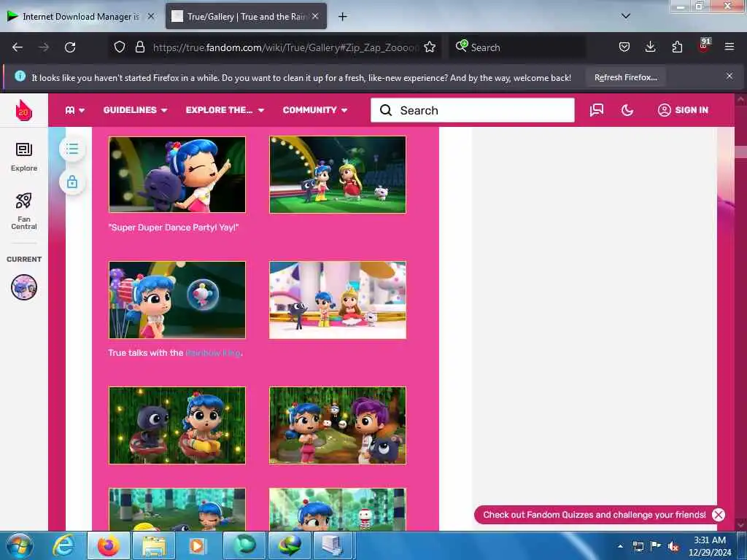Expand the COMMUNITY menu
Viewport: 747px width, 560px height.
point(315,110)
